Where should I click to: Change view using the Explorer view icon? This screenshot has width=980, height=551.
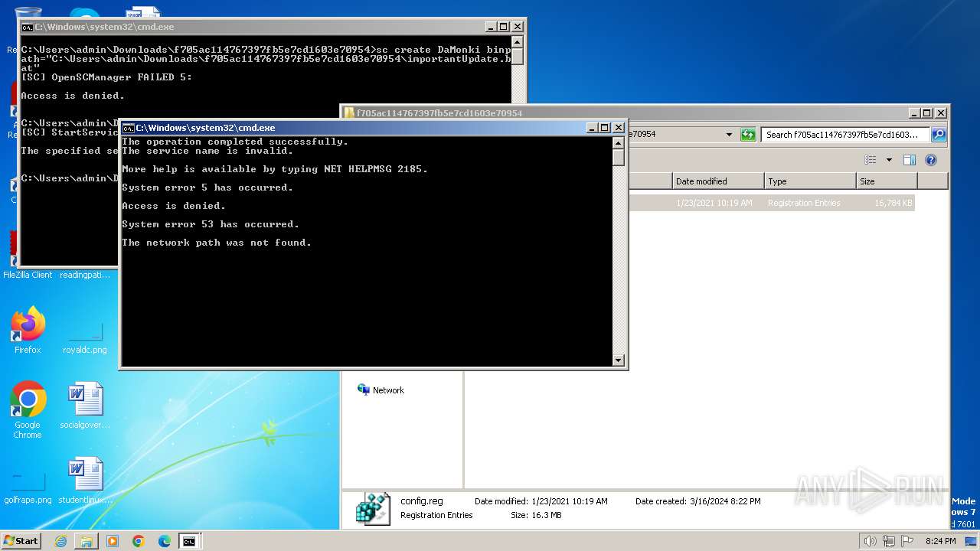[x=871, y=160]
